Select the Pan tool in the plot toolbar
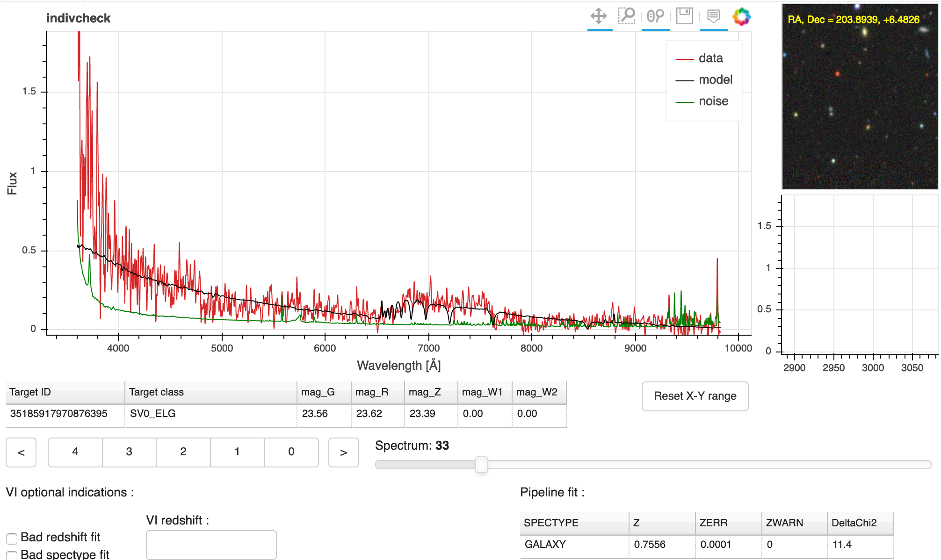This screenshot has height=560, width=941. click(599, 15)
